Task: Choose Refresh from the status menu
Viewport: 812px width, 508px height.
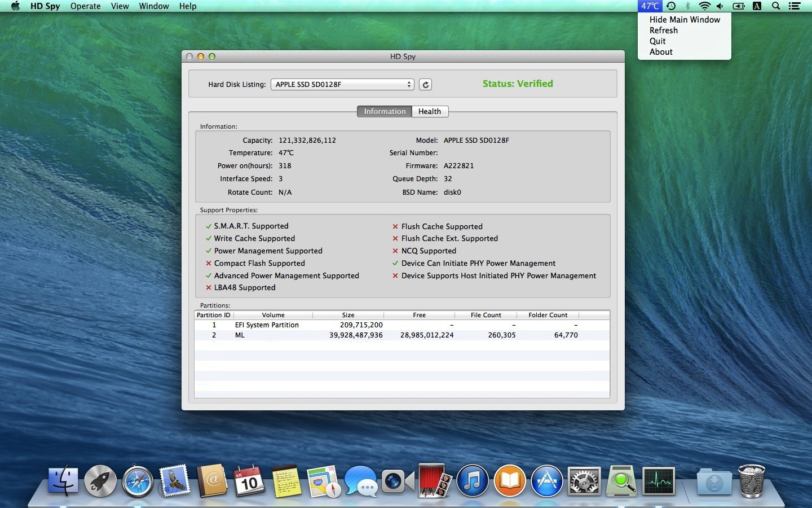Action: (x=685, y=30)
